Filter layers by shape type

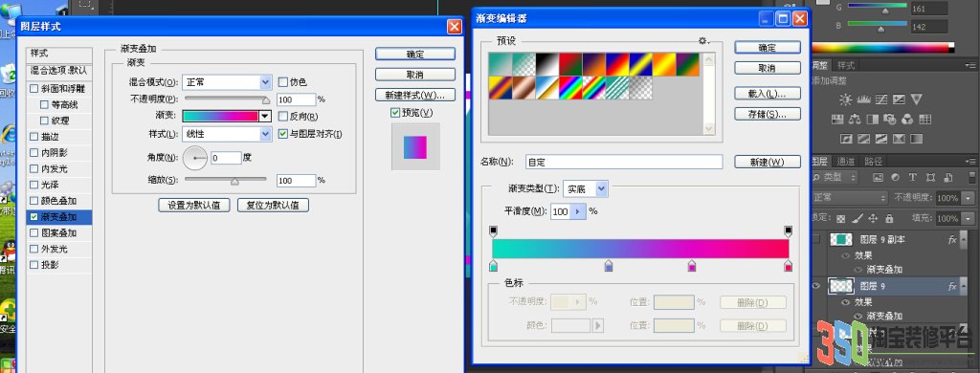(930, 178)
